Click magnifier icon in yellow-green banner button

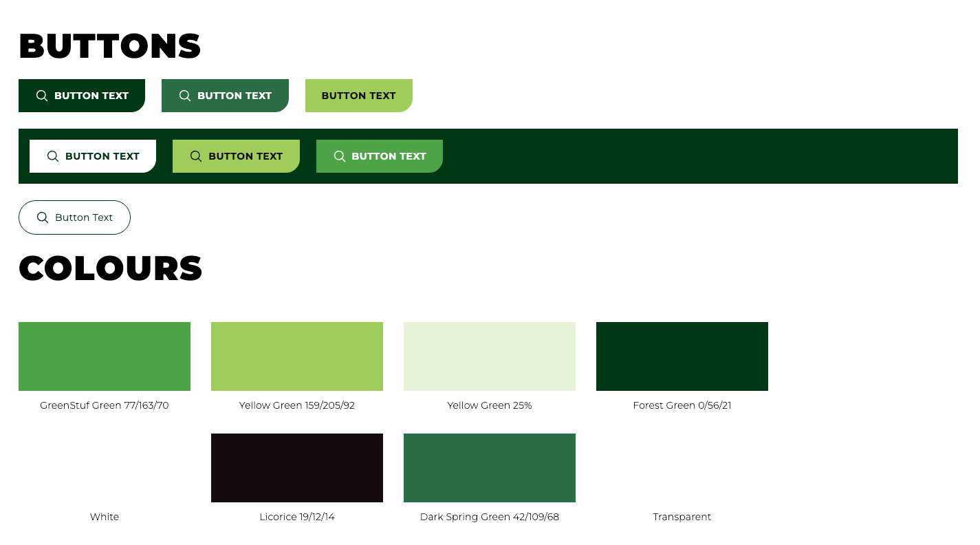coord(196,156)
